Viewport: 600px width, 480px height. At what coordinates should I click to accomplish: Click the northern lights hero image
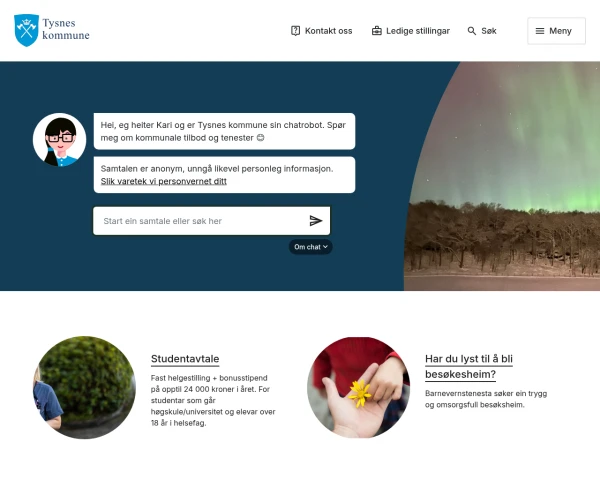[502, 176]
